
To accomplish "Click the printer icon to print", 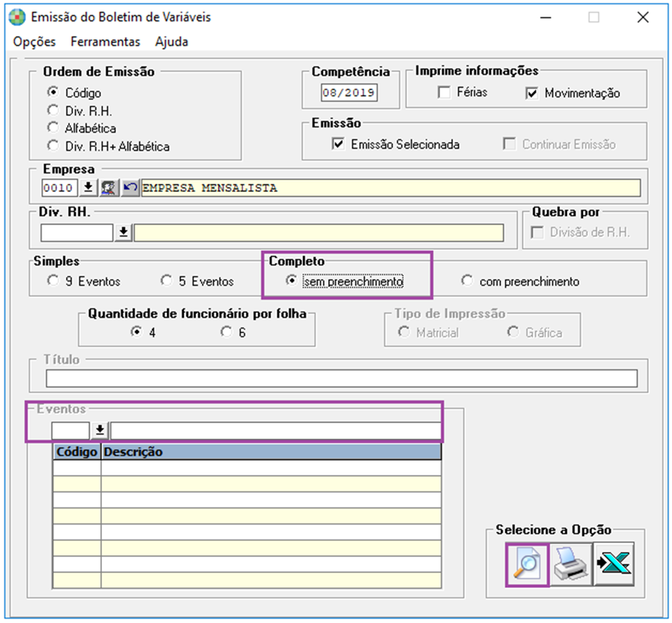I will [571, 564].
